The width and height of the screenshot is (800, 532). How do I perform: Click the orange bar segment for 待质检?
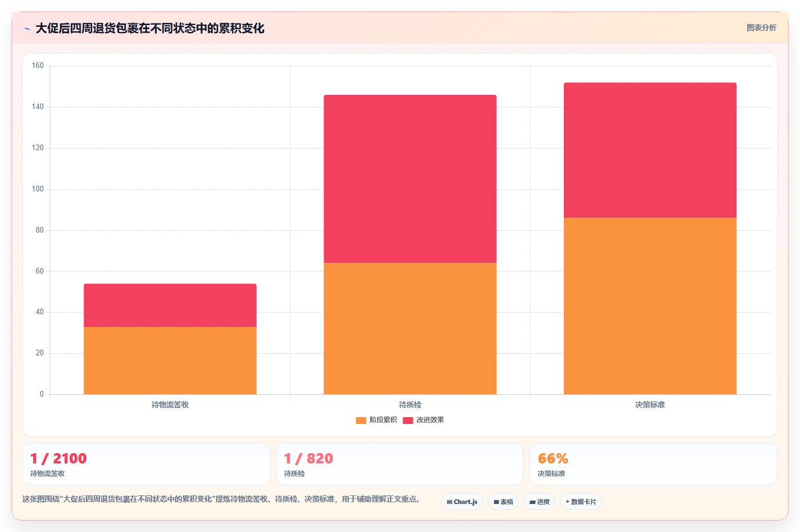(x=410, y=329)
